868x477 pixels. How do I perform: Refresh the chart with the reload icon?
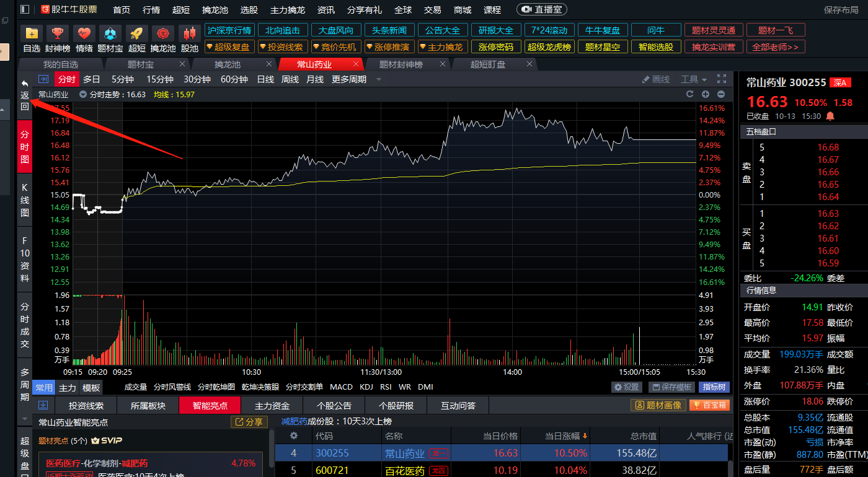point(689,94)
